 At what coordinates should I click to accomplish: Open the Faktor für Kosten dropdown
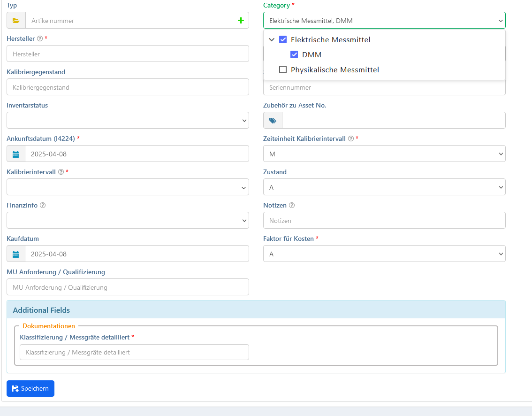pos(384,254)
